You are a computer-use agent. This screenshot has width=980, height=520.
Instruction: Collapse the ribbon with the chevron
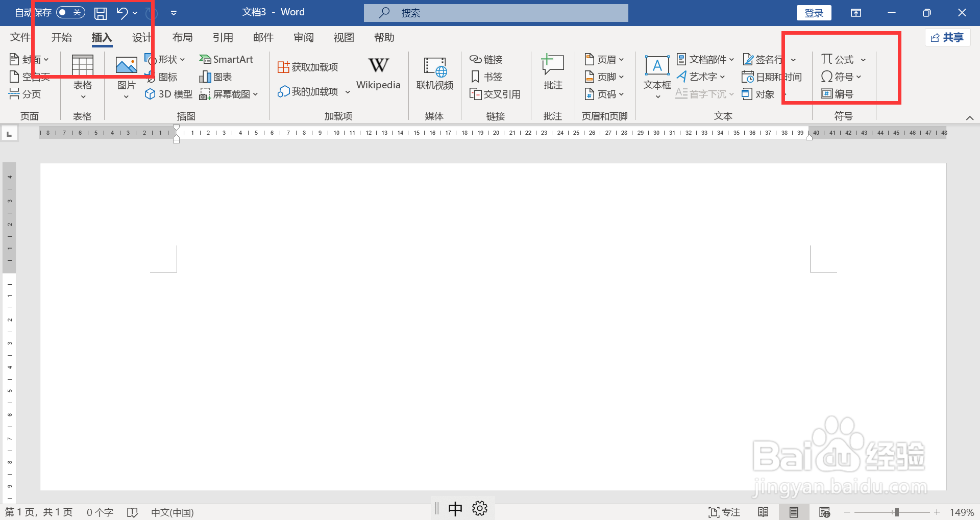970,118
